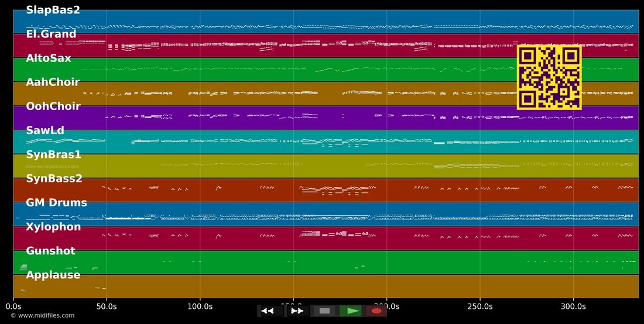Select the Gunshot track label

point(50,251)
